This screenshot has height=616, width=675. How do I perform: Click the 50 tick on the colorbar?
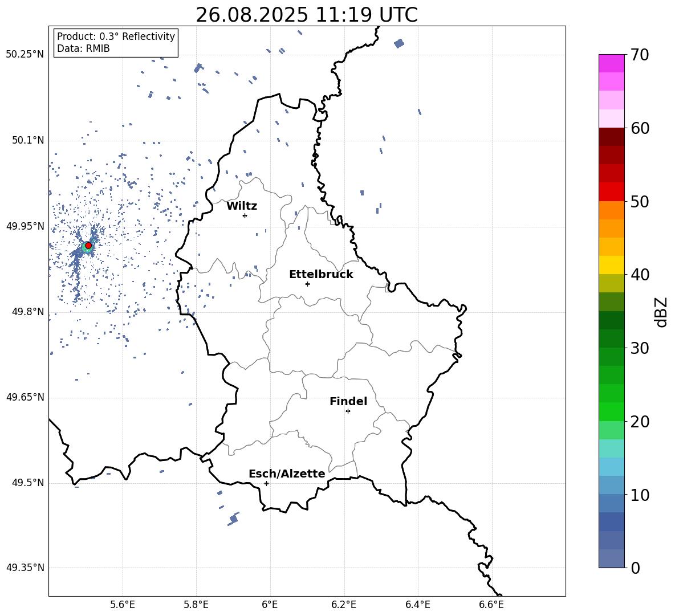coord(640,201)
